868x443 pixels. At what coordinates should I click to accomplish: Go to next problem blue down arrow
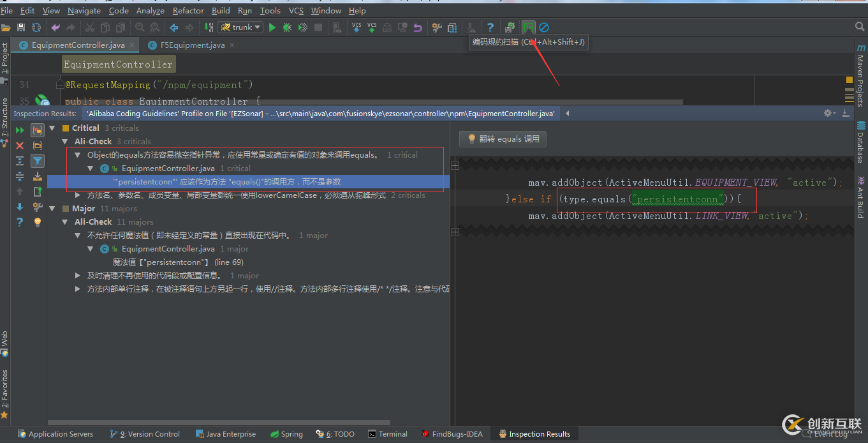click(x=20, y=207)
